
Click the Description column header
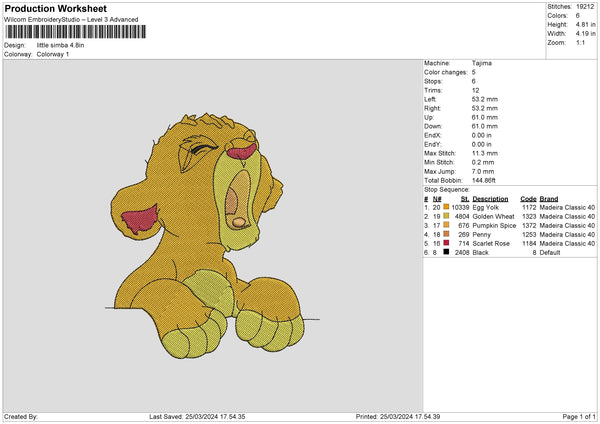coord(490,199)
